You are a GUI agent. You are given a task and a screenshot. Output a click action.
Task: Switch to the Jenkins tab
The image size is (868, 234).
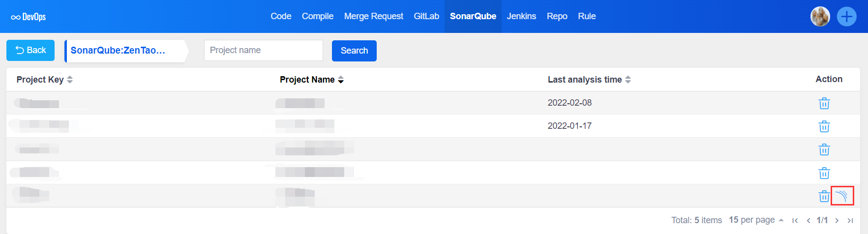(x=521, y=16)
